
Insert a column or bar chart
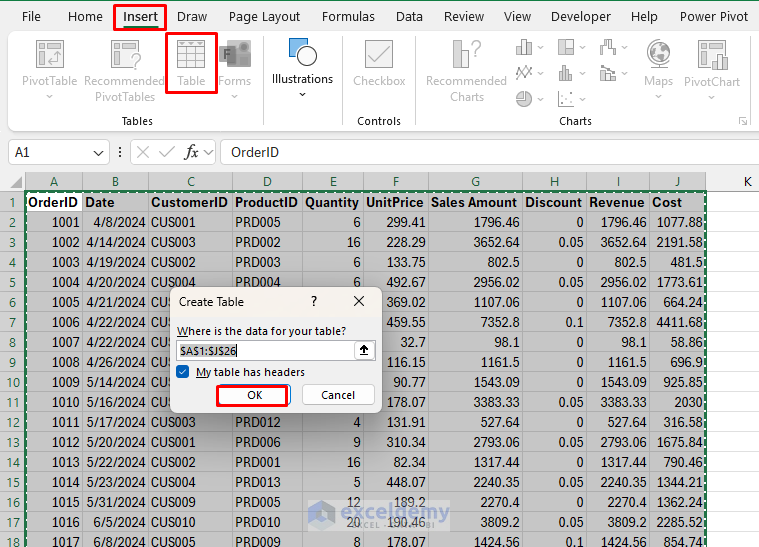point(524,47)
